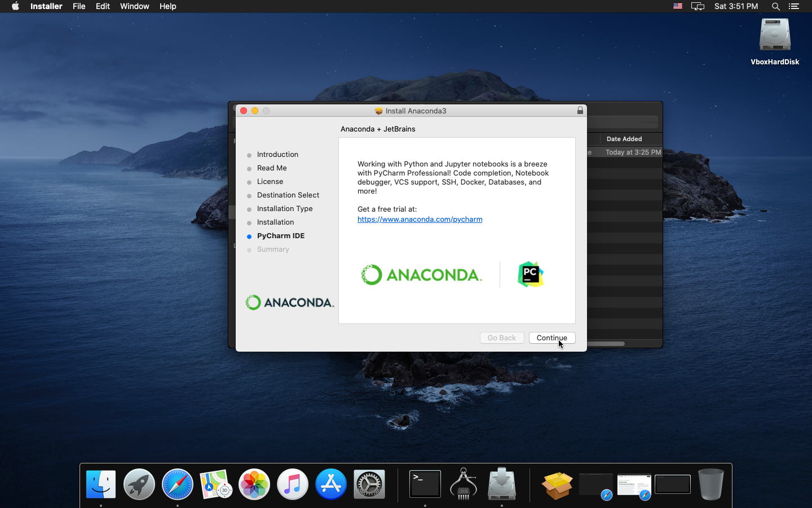Open the Edit menu
This screenshot has height=508, width=812.
(x=103, y=6)
